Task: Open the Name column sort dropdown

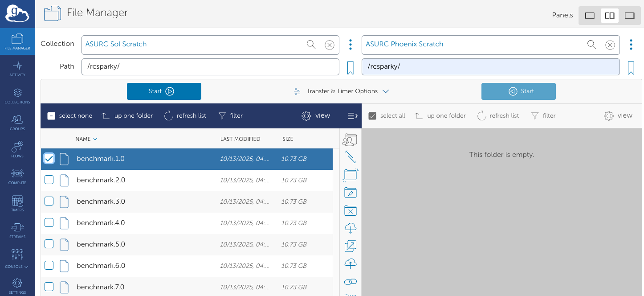Action: (86, 139)
